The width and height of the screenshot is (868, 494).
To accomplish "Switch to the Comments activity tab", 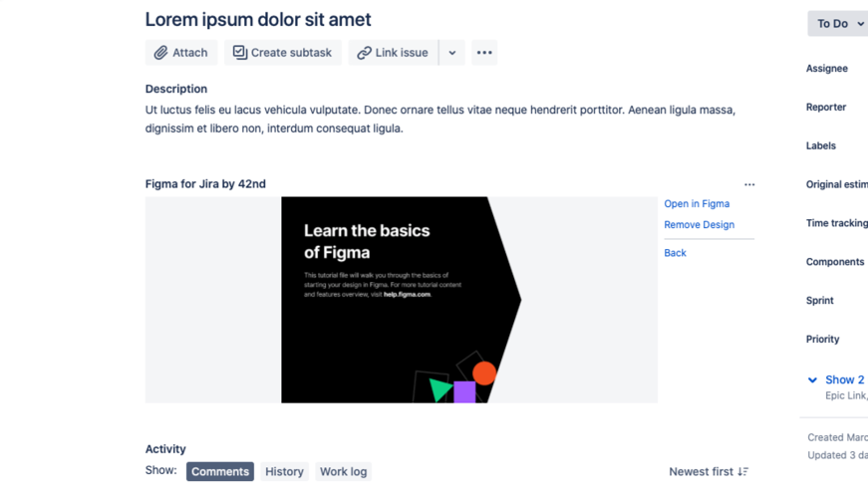I will tap(220, 471).
